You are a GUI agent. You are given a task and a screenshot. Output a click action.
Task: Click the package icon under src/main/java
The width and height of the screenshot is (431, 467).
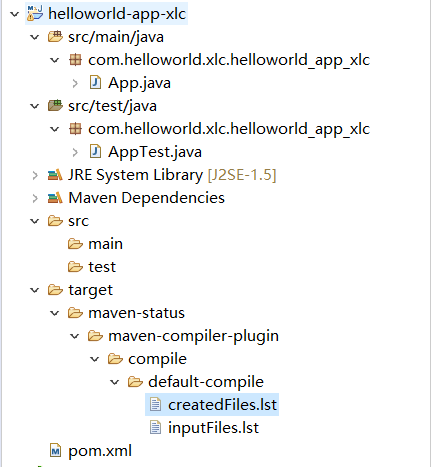click(75, 60)
